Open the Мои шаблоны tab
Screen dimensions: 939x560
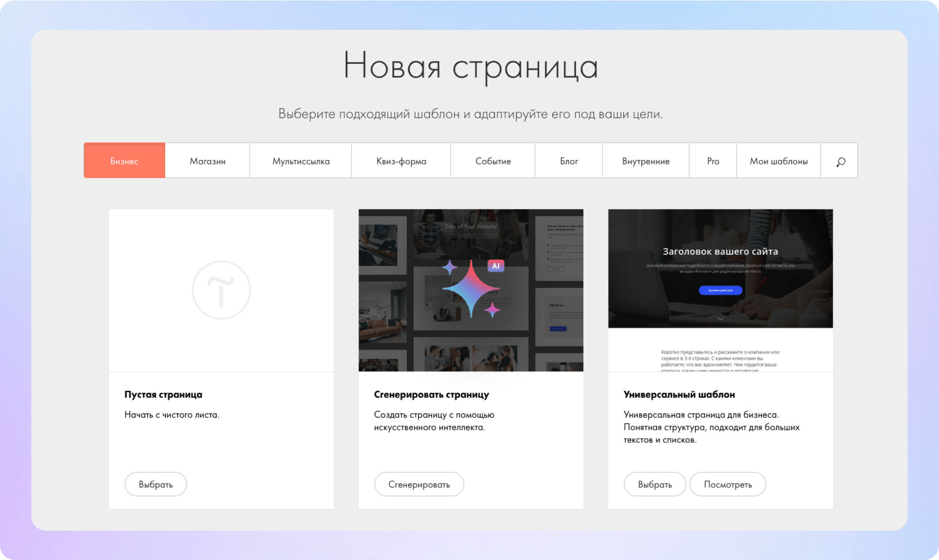[779, 161]
